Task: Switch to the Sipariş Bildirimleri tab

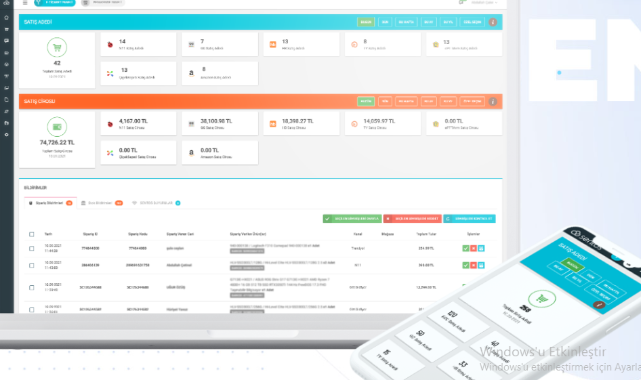Action: 51,203
